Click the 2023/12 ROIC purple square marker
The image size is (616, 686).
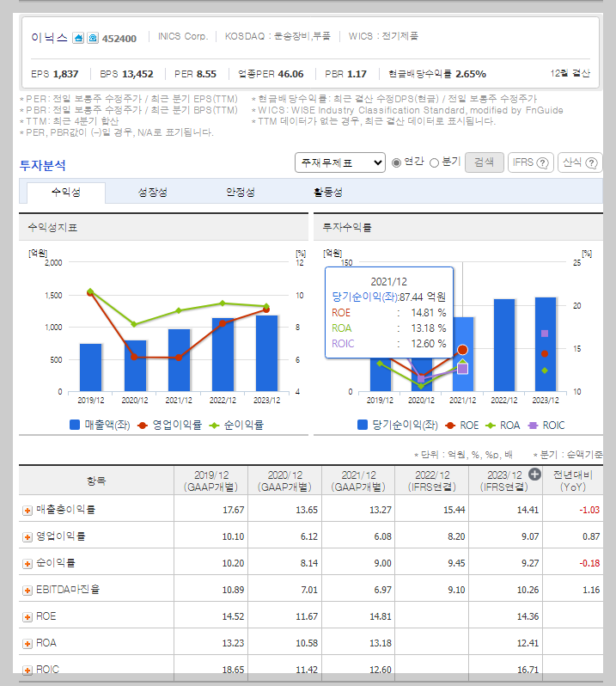click(545, 334)
